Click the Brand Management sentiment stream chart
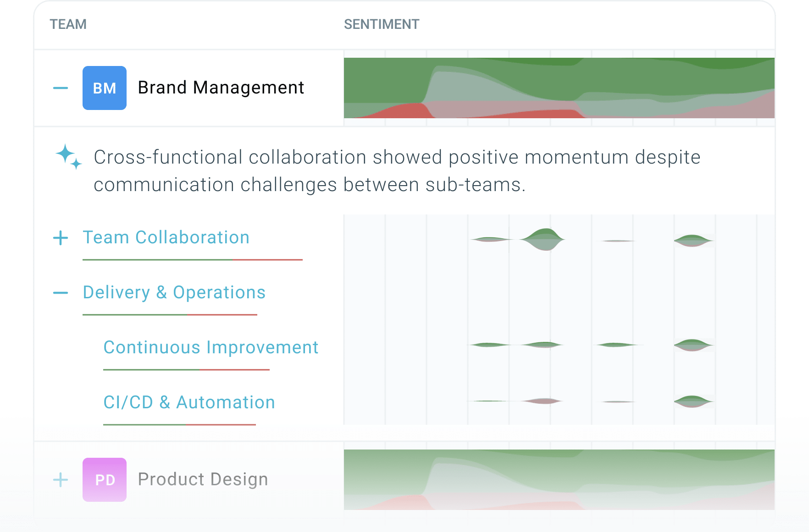 559,88
